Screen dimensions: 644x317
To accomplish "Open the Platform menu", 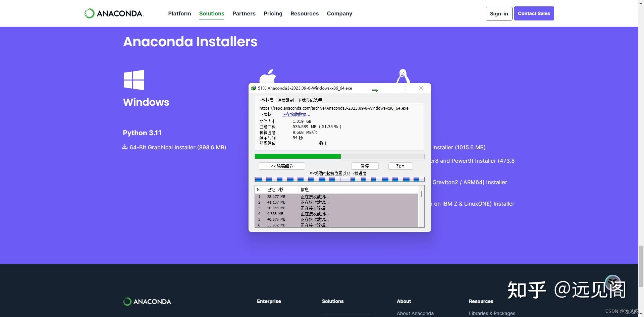I will coord(179,13).
